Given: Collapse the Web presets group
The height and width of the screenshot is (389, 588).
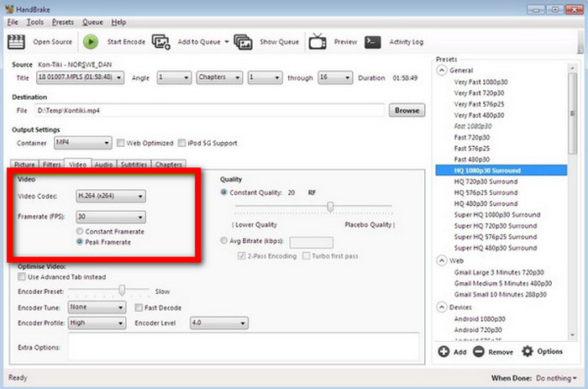Looking at the screenshot, I should pos(442,260).
